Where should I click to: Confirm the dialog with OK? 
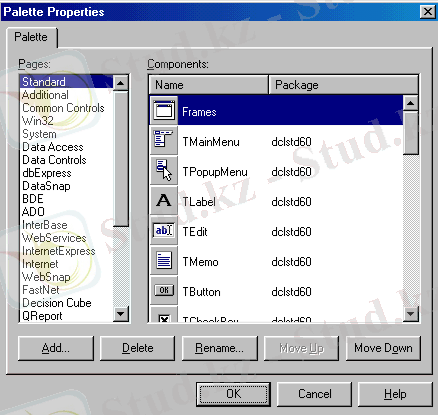click(x=233, y=394)
